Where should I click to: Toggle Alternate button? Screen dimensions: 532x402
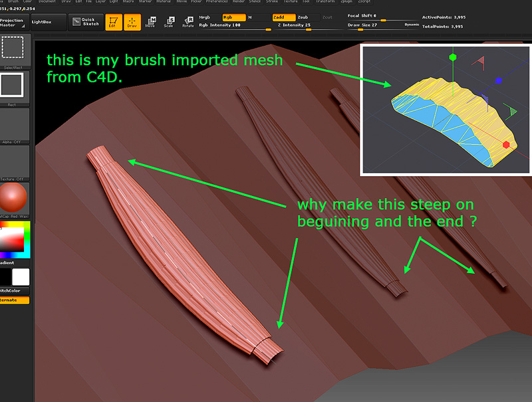pos(13,300)
